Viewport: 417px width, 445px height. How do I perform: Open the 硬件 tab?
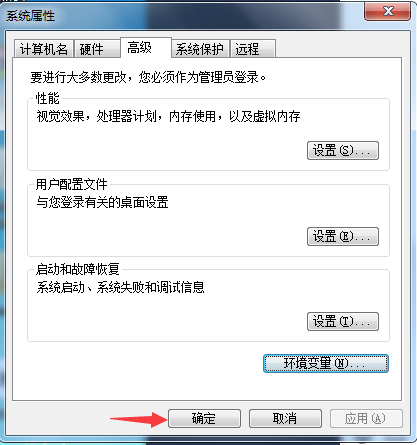[97, 49]
